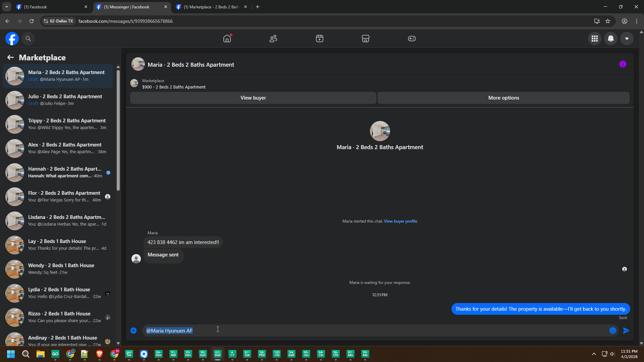Open the View buyer profile link

[400, 221]
